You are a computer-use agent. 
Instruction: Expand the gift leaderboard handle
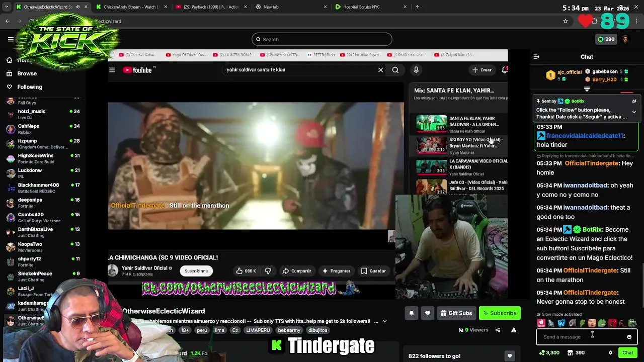[x=587, y=89]
